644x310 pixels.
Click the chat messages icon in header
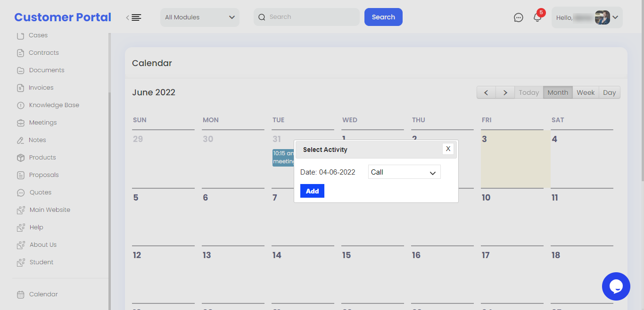click(x=518, y=17)
